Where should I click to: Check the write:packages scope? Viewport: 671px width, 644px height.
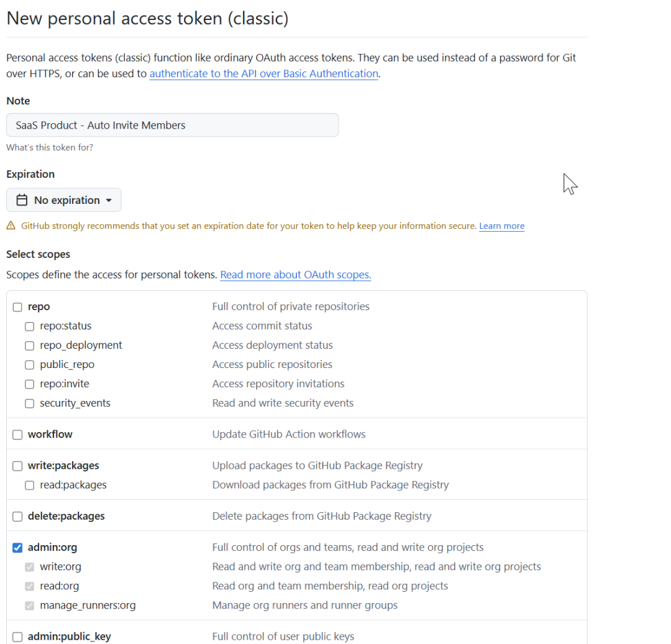[x=17, y=465]
